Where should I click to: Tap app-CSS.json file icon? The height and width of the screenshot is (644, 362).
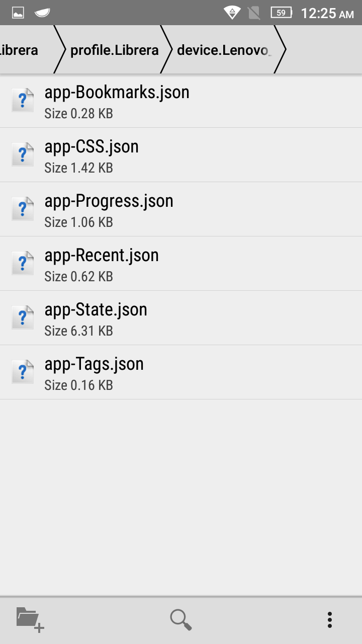point(23,154)
